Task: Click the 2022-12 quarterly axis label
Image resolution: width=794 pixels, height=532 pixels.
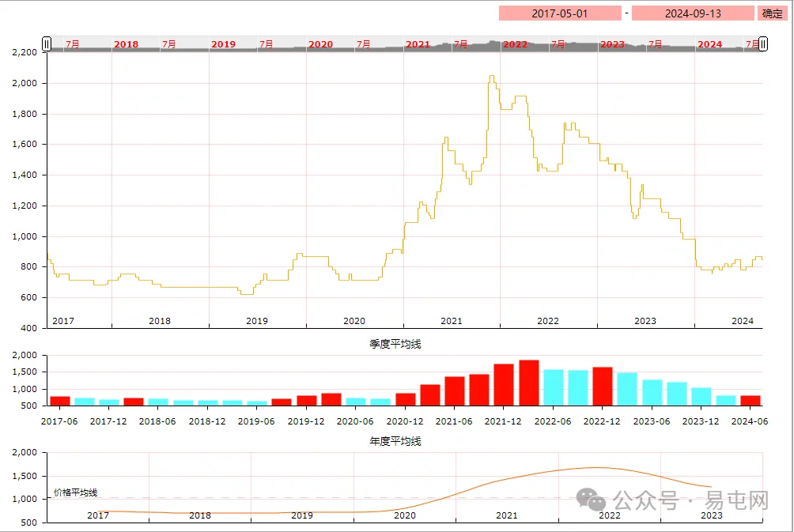Action: pos(602,421)
